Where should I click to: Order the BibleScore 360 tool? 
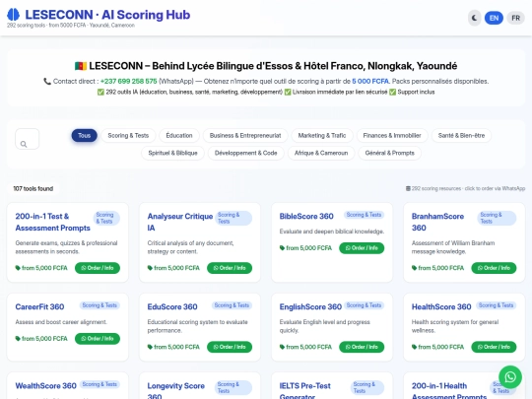coord(362,248)
